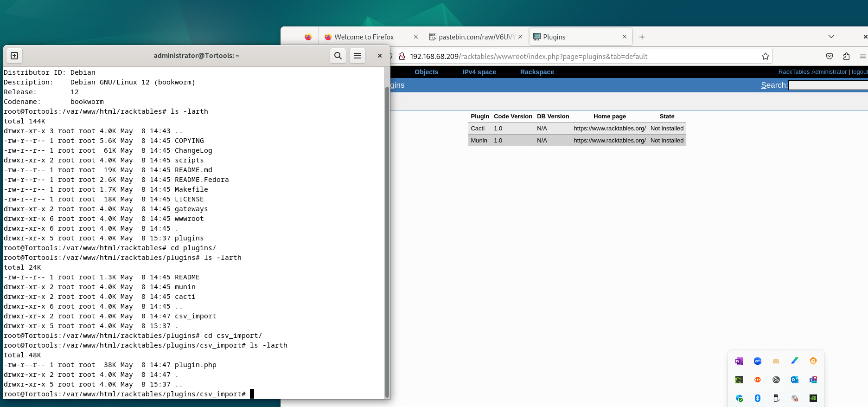
Task: Click the insecure connection lock icon
Action: pos(402,56)
